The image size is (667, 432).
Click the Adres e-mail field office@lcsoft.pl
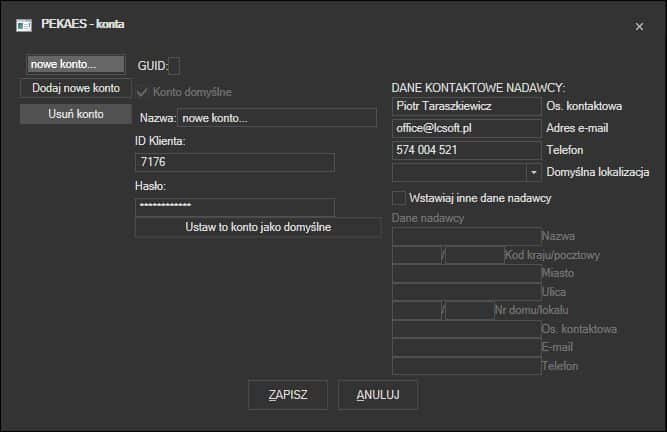click(x=466, y=128)
